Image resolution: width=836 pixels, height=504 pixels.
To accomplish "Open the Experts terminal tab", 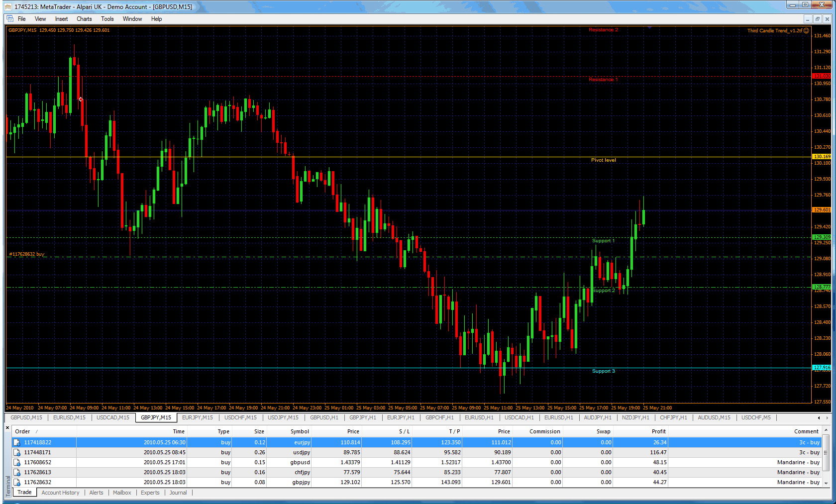I will point(150,493).
